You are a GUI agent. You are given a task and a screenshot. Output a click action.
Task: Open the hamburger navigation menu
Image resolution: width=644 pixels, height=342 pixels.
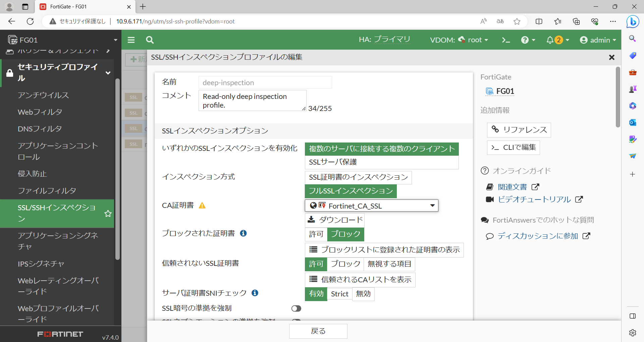click(x=131, y=40)
